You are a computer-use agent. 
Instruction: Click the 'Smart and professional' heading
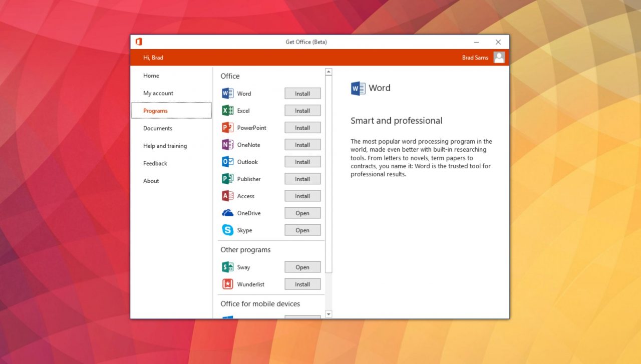[396, 121]
